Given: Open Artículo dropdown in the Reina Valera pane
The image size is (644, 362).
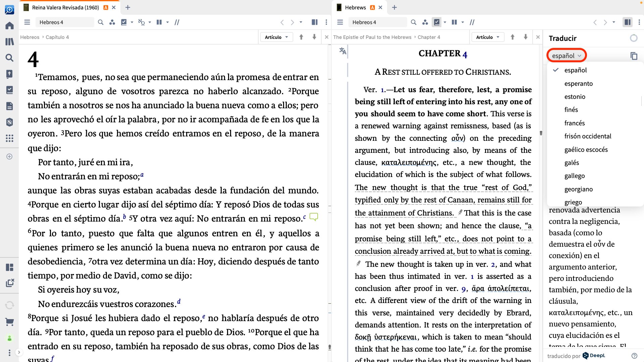Looking at the screenshot, I should [x=276, y=37].
